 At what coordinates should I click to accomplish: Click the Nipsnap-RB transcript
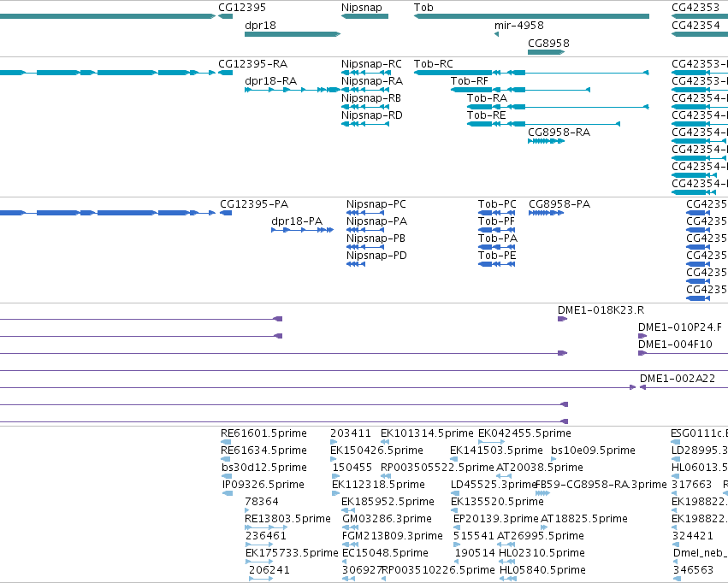[x=365, y=107]
